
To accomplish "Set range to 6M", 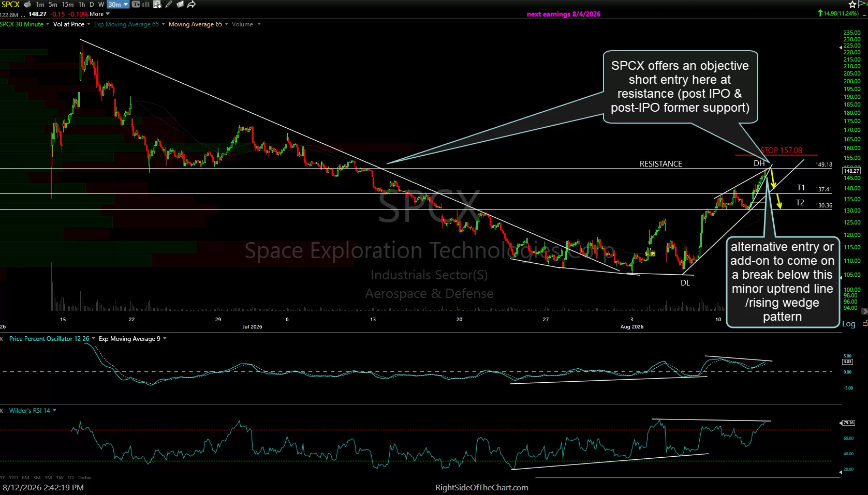I will [25, 477].
